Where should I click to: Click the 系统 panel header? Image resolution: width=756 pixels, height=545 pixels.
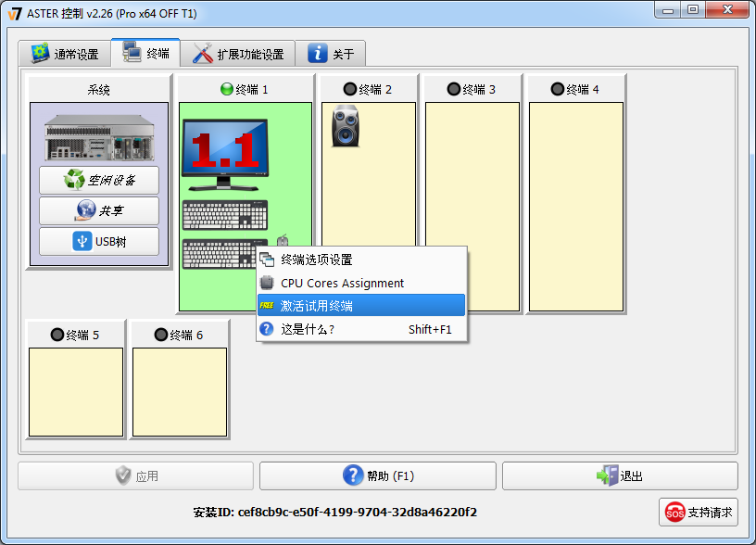coord(99,89)
